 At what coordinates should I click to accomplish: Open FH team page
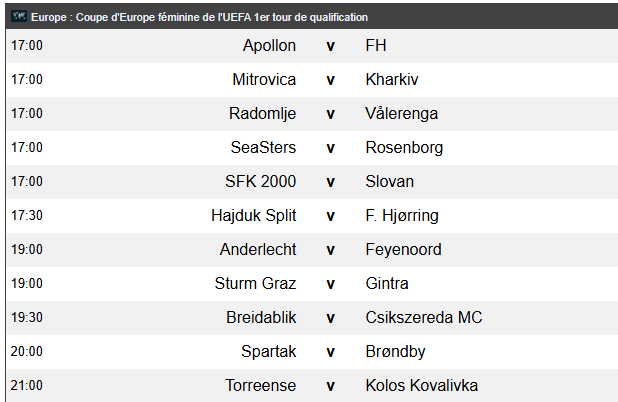tap(376, 46)
